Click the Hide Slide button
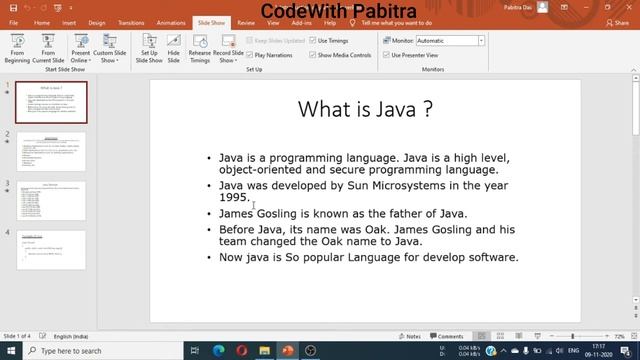Screen dimensions: 640x360 click(x=173, y=49)
